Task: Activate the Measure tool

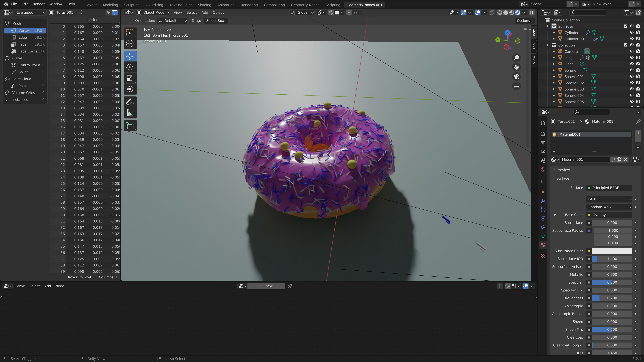Action: [x=130, y=113]
